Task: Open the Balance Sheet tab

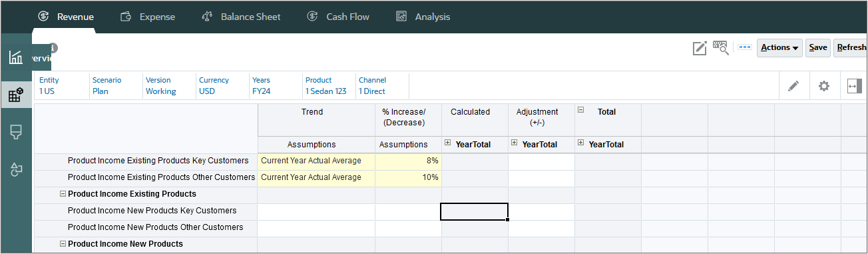Action: coord(240,17)
